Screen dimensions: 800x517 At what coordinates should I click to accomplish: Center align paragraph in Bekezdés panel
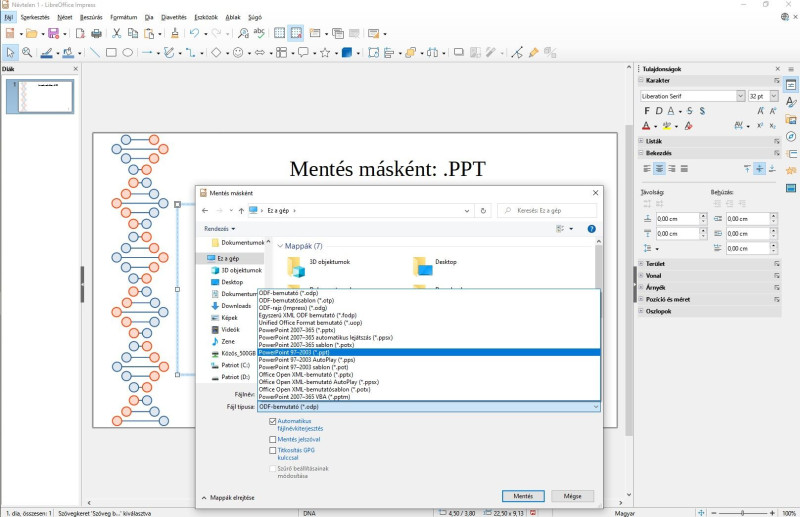click(660, 169)
